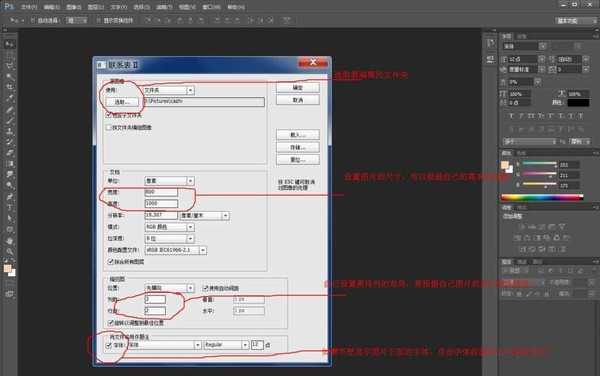Adjust the G slider in Color panel
The height and width of the screenshot is (376, 600).
click(539, 175)
